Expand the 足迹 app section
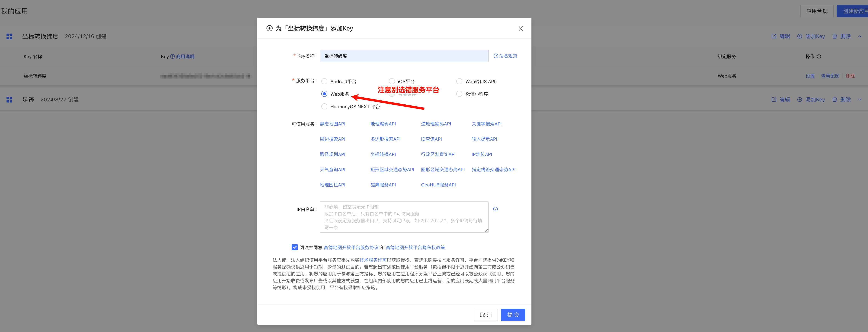The width and height of the screenshot is (868, 332). (x=859, y=99)
